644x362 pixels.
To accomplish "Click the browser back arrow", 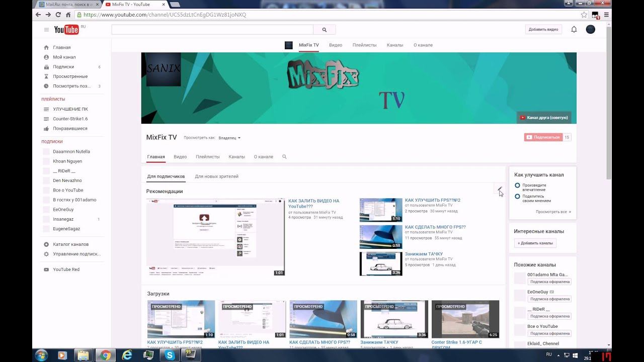I will coord(38,15).
